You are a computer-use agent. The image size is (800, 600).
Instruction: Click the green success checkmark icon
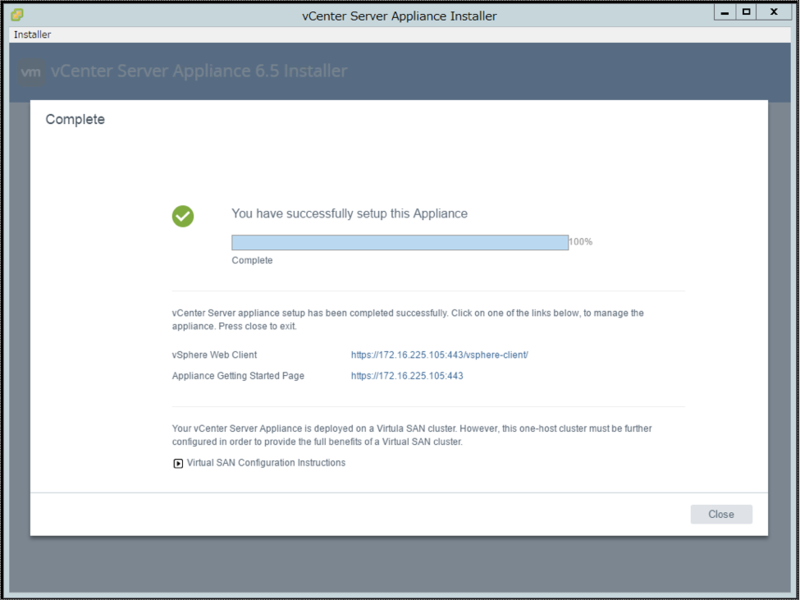[x=183, y=216]
